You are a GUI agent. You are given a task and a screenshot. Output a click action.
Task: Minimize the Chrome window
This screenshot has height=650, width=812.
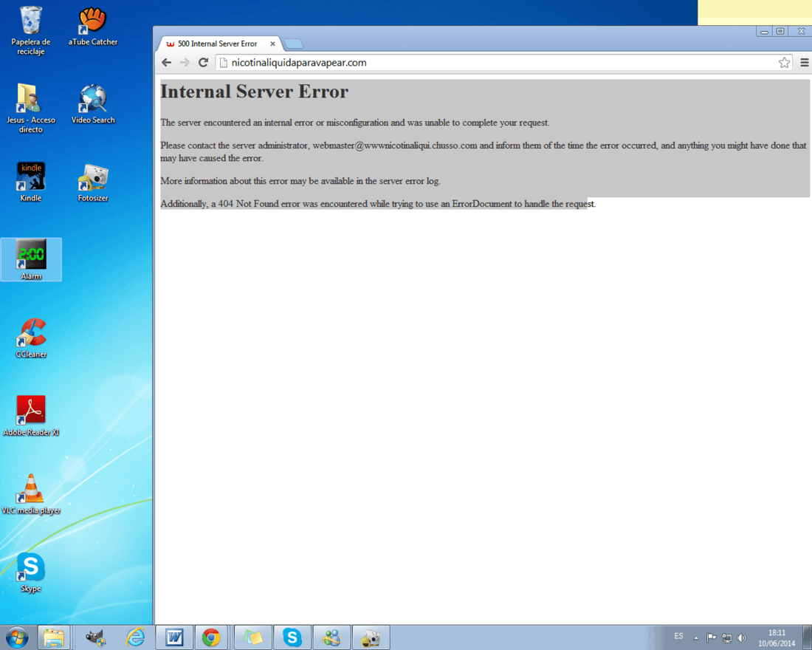tap(764, 32)
